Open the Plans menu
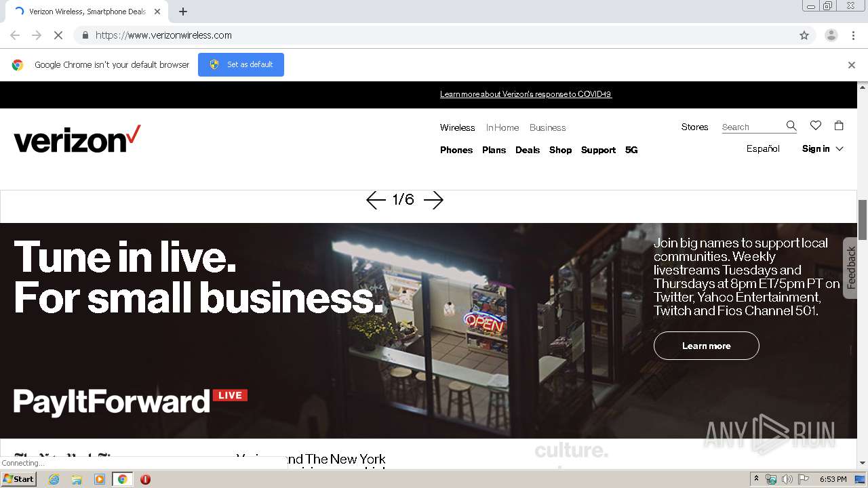The height and width of the screenshot is (488, 868). 494,150
